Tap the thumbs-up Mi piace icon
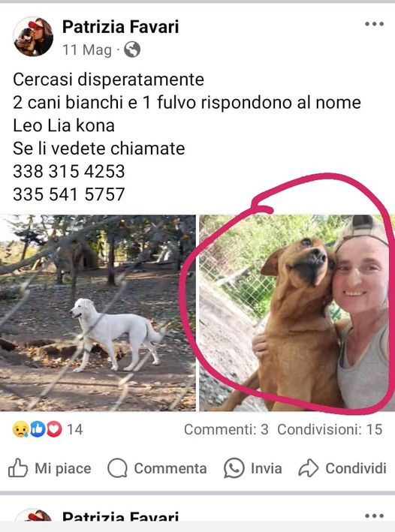395x532 pixels. click(x=18, y=468)
